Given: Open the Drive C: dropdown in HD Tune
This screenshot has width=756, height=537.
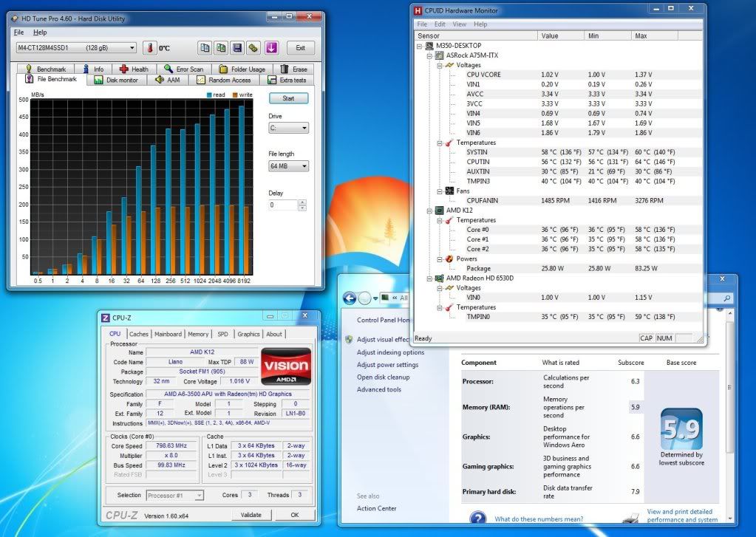Looking at the screenshot, I should point(288,128).
